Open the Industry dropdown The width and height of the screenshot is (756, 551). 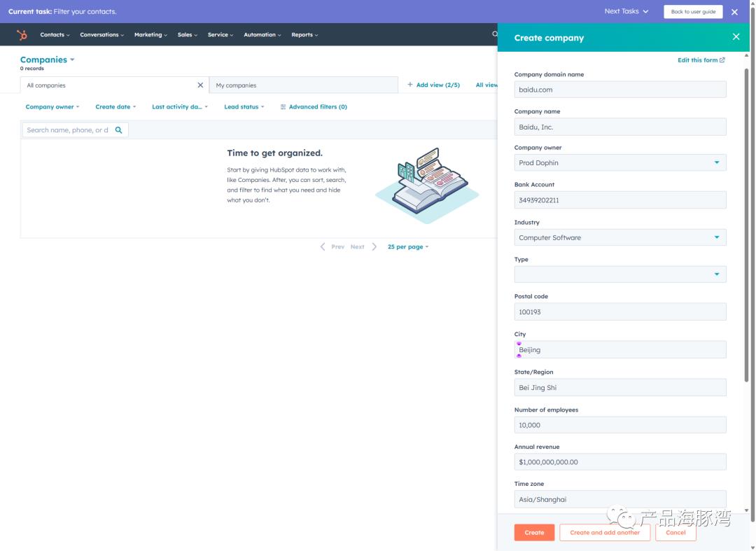pos(620,237)
